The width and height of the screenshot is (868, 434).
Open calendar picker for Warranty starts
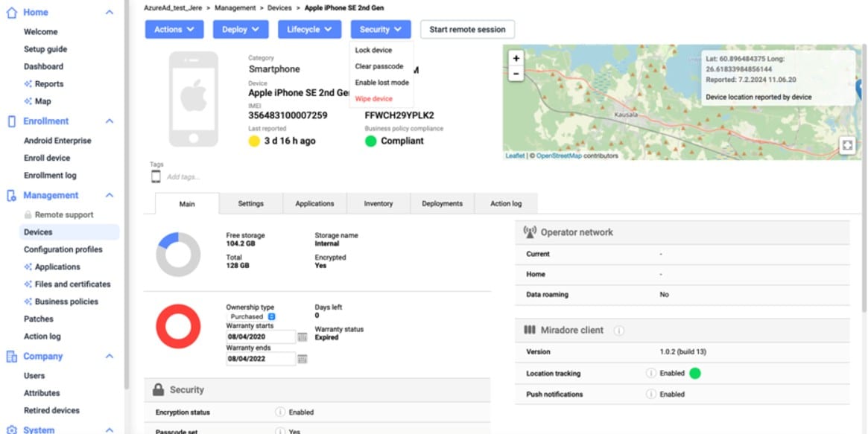[302, 336]
